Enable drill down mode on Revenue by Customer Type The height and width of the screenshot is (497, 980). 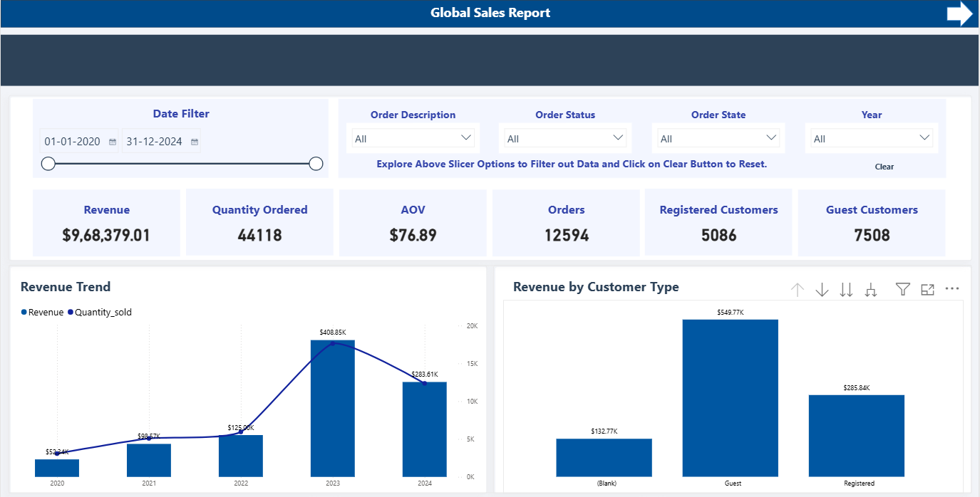(822, 289)
